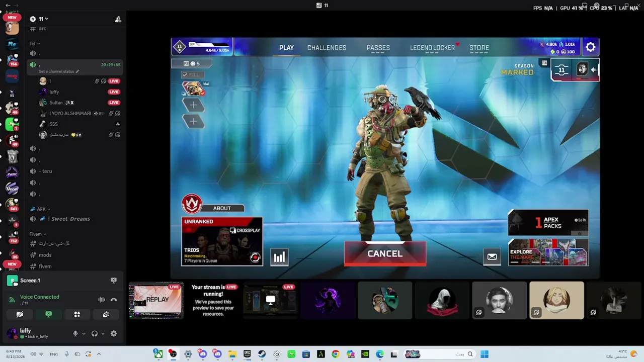644x362 pixels.
Task: Select the blonde avatar participant tile
Action: tap(556, 300)
